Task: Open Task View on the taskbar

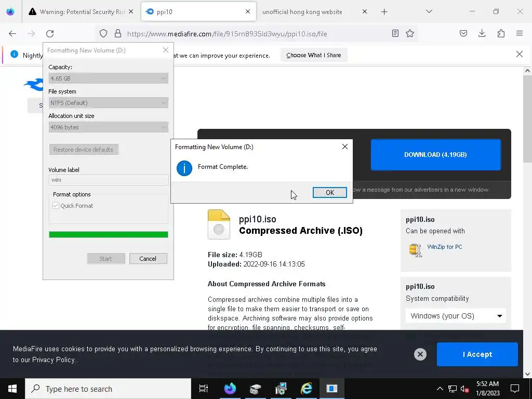Action: click(204, 389)
